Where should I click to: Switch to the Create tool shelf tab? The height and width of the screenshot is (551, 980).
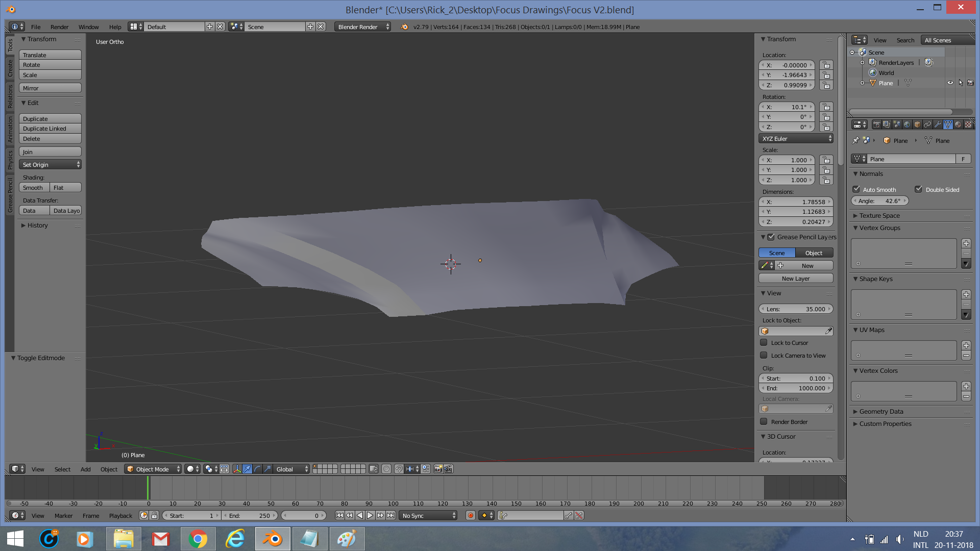click(x=10, y=68)
